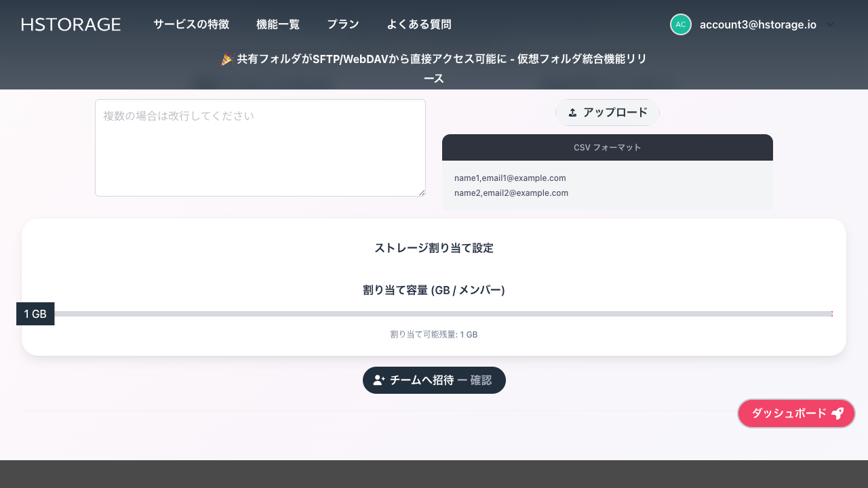The image size is (868, 488).
Task: Click the upload arrow icon
Action: point(572,113)
